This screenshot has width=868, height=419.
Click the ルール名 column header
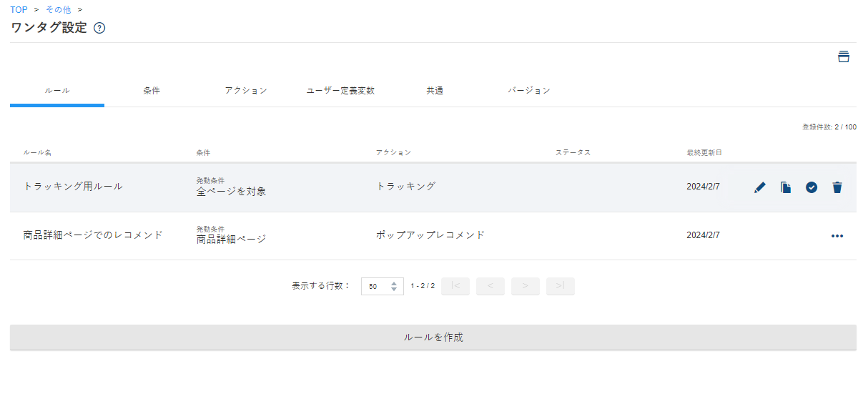[37, 153]
